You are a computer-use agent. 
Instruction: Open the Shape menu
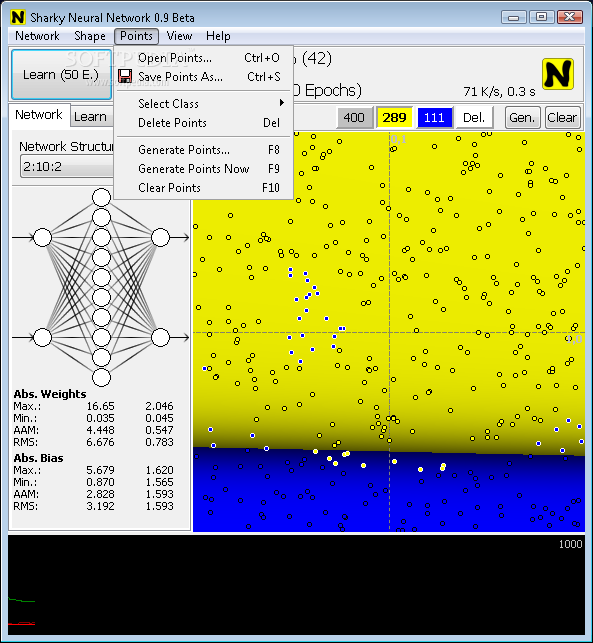tap(90, 36)
